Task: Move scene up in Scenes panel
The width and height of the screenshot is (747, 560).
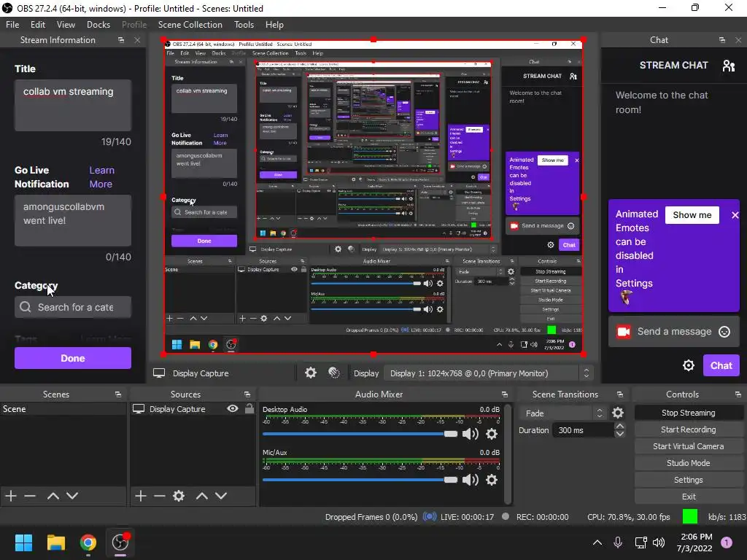Action: pyautogui.click(x=53, y=496)
